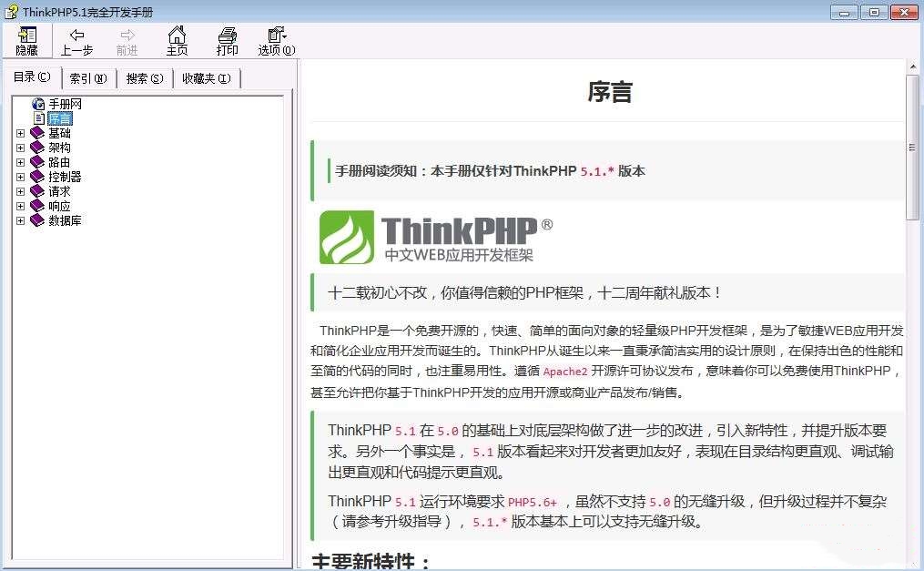Click the ThinkPHP title bar help icon
Image resolution: width=924 pixels, height=571 pixels.
(x=11, y=11)
